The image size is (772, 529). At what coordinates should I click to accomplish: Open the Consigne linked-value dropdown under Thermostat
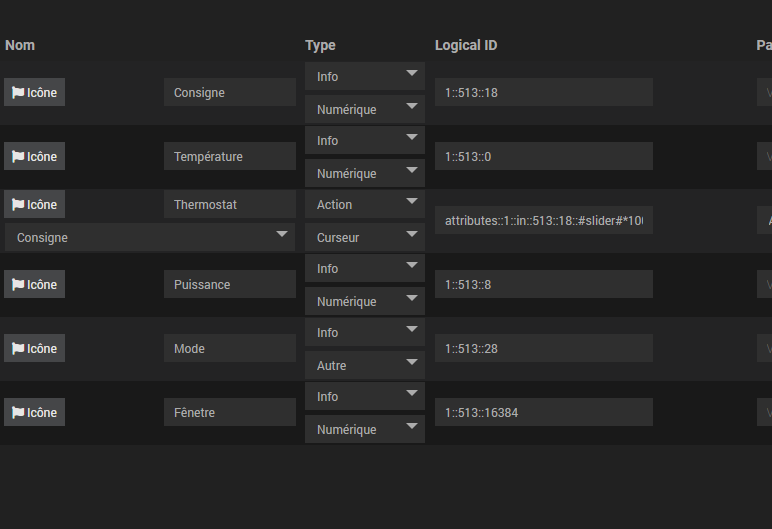[150, 238]
